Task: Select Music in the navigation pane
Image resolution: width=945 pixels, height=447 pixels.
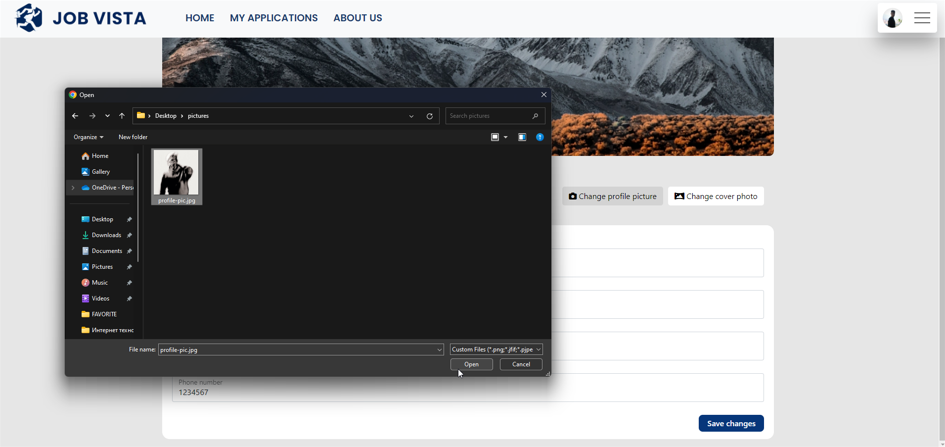Action: (x=100, y=283)
